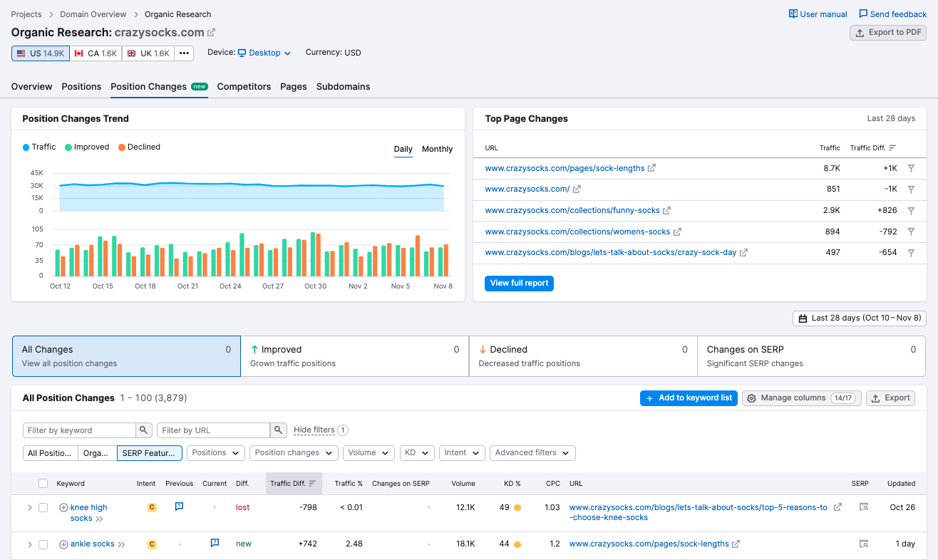This screenshot has width=938, height=560.
Task: Check the knee high socks row checkbox
Action: click(x=43, y=507)
